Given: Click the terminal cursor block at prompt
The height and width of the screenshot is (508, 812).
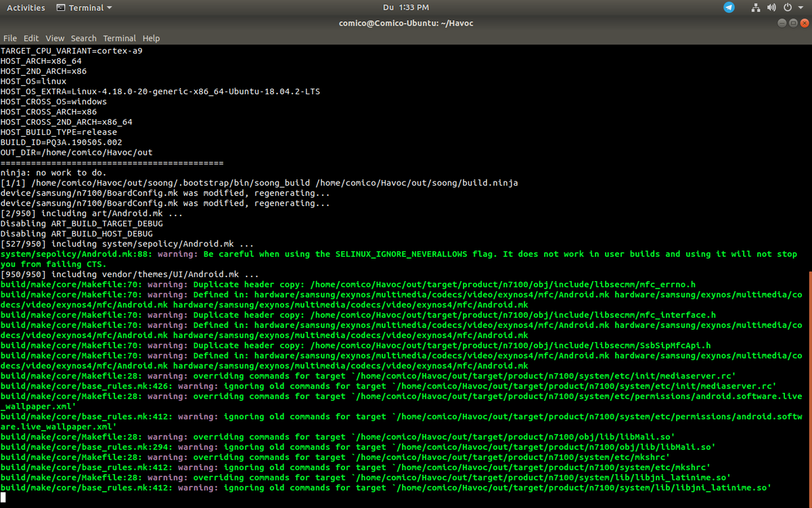Looking at the screenshot, I should [3, 498].
